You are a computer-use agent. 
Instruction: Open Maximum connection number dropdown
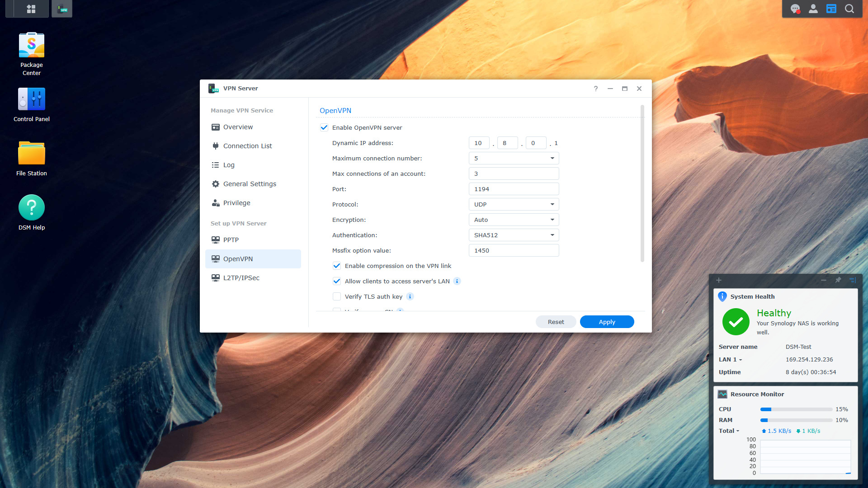point(514,158)
